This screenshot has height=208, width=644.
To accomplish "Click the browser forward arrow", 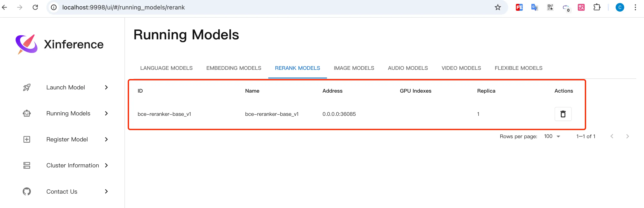I will 20,7.
